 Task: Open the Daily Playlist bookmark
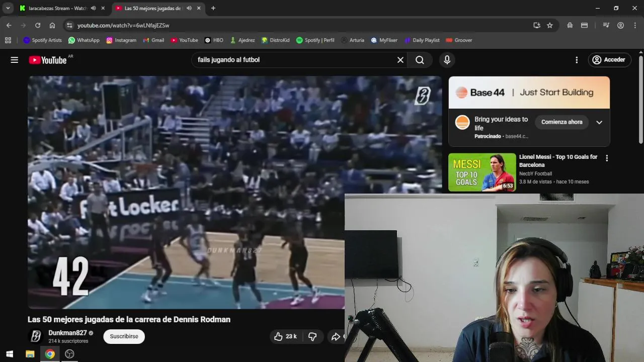tap(422, 40)
